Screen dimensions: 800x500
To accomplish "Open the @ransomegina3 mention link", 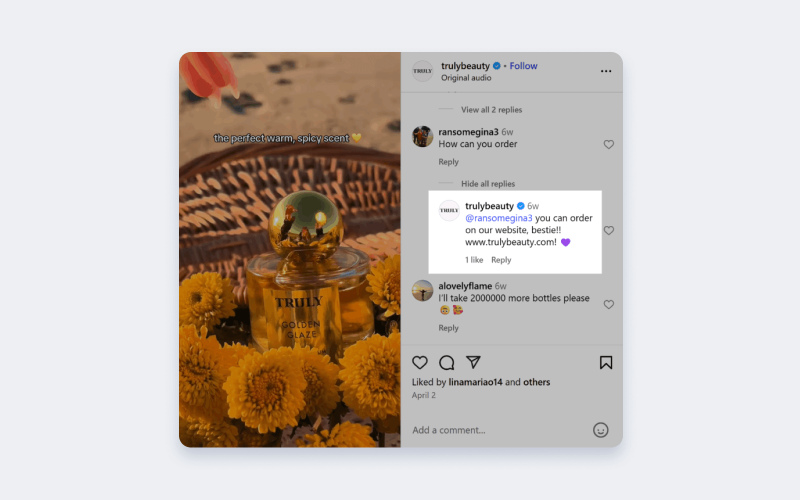I will [498, 218].
